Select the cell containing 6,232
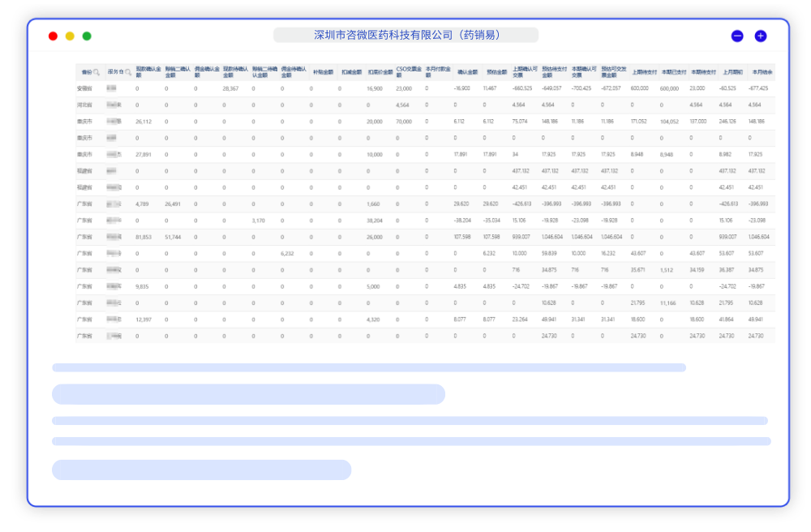811x532 pixels. (x=287, y=253)
